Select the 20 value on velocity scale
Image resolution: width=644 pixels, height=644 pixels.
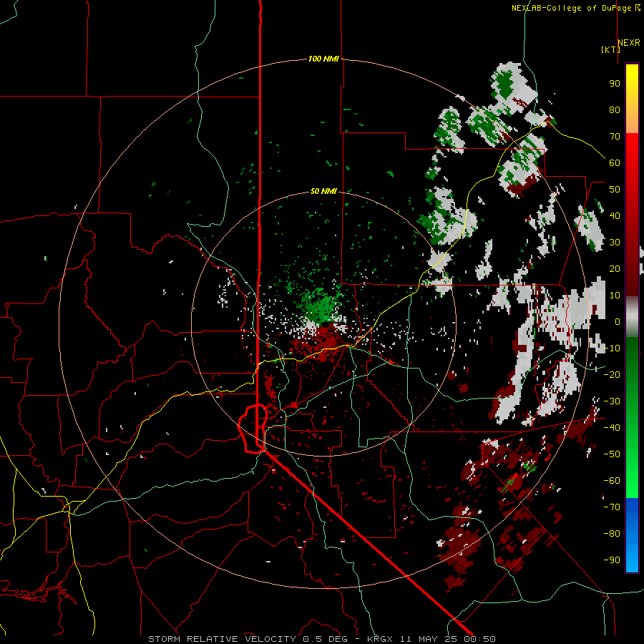tap(615, 268)
